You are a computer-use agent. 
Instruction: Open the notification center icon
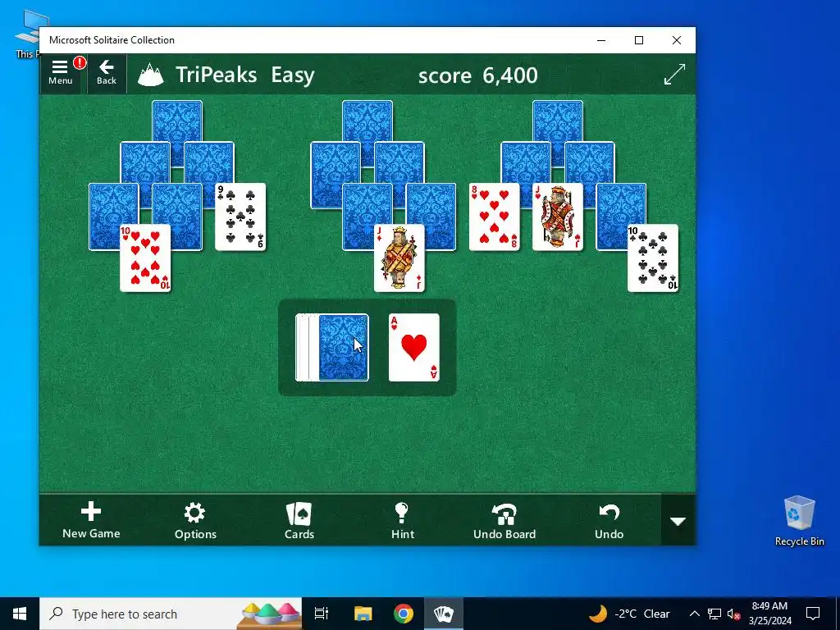click(813, 614)
